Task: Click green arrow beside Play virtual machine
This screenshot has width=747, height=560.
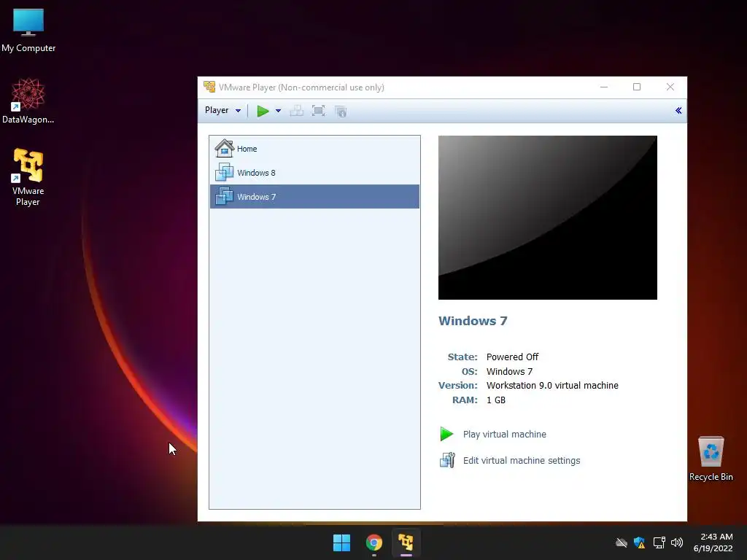Action: pos(446,434)
